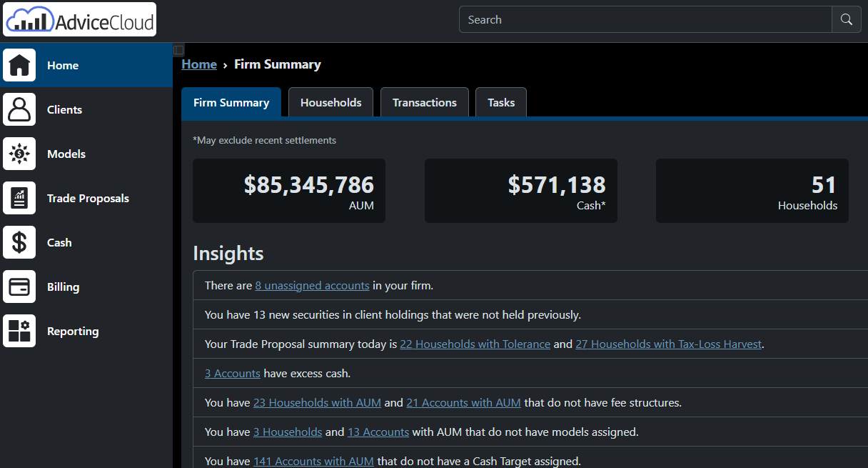Select the Reporting grid icon

click(x=19, y=331)
